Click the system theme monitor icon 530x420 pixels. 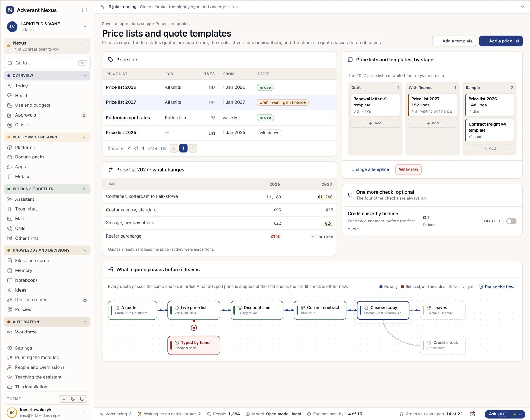tap(82, 399)
